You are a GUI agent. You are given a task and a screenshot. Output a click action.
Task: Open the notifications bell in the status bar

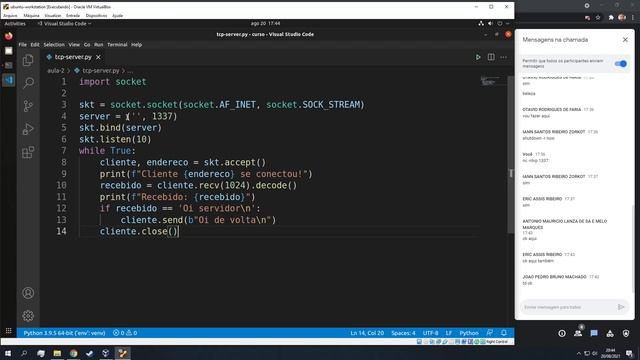click(504, 333)
